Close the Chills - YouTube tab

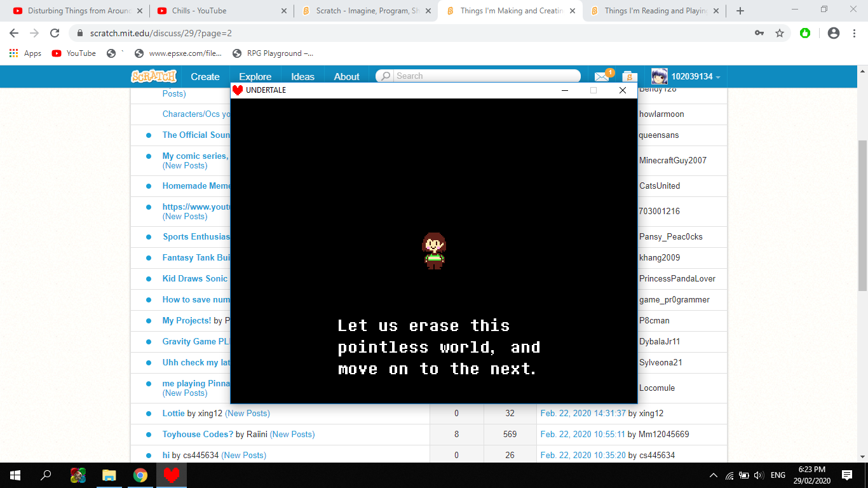(x=284, y=11)
